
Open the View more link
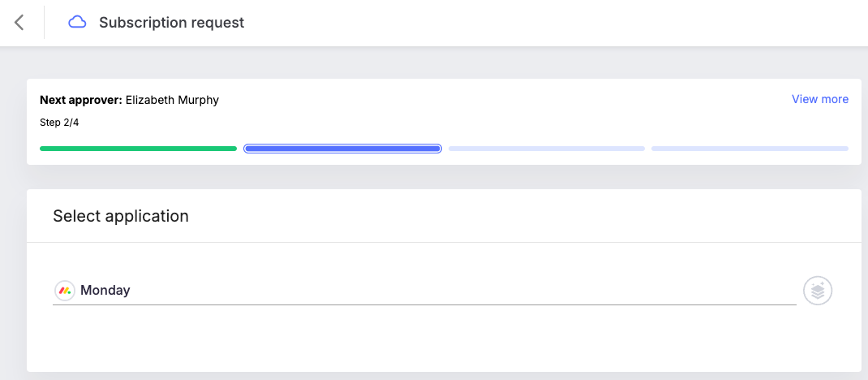(820, 99)
